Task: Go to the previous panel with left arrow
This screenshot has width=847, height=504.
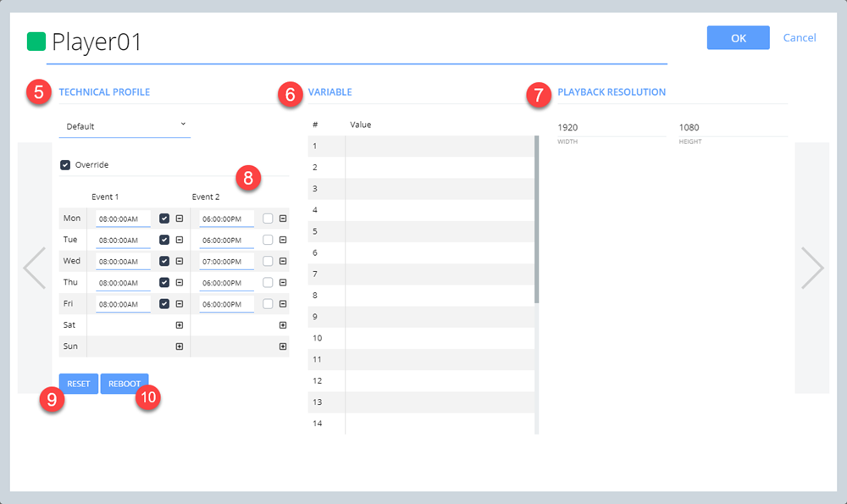Action: coord(35,269)
